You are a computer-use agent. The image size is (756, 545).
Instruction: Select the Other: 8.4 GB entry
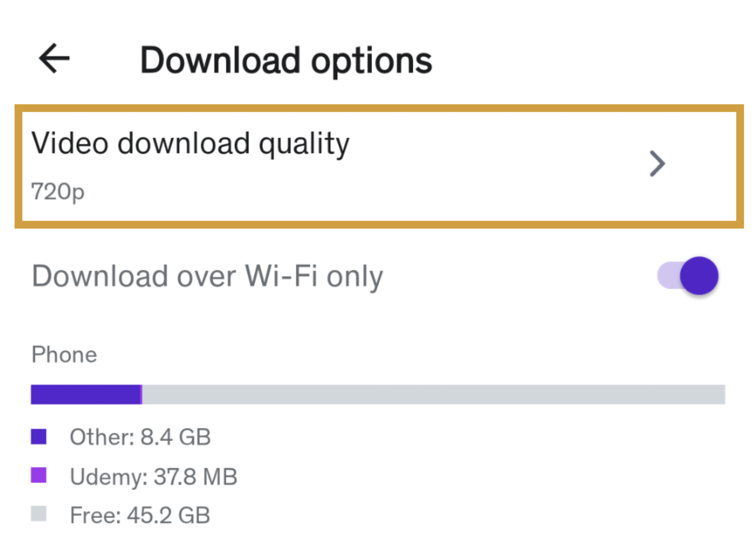tap(140, 437)
